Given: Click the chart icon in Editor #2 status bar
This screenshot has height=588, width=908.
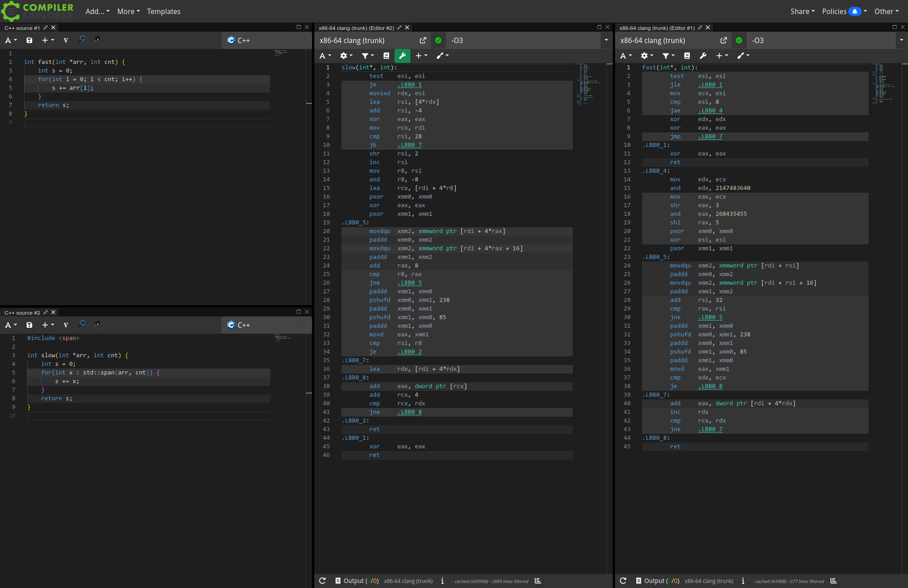Looking at the screenshot, I should [x=538, y=581].
